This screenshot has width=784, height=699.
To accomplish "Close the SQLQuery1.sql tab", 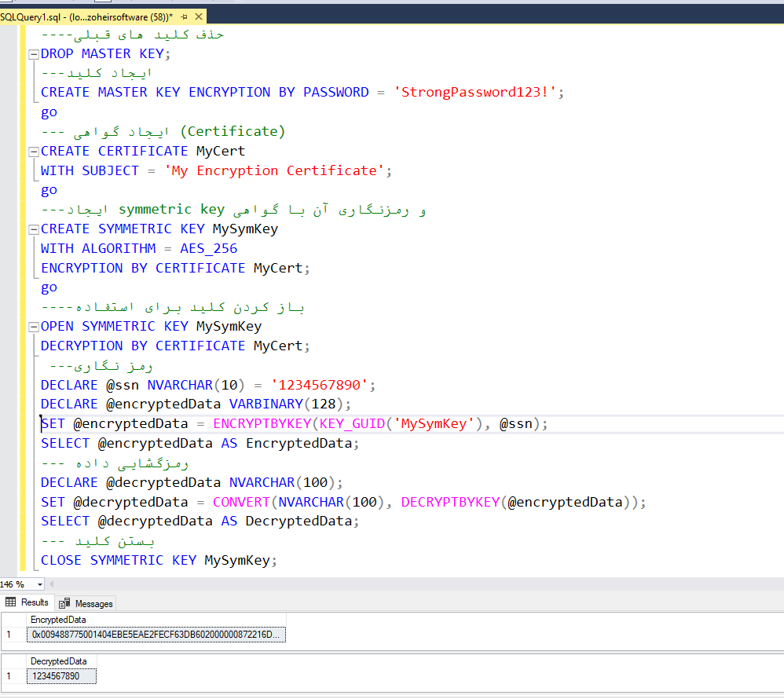I will (x=199, y=17).
